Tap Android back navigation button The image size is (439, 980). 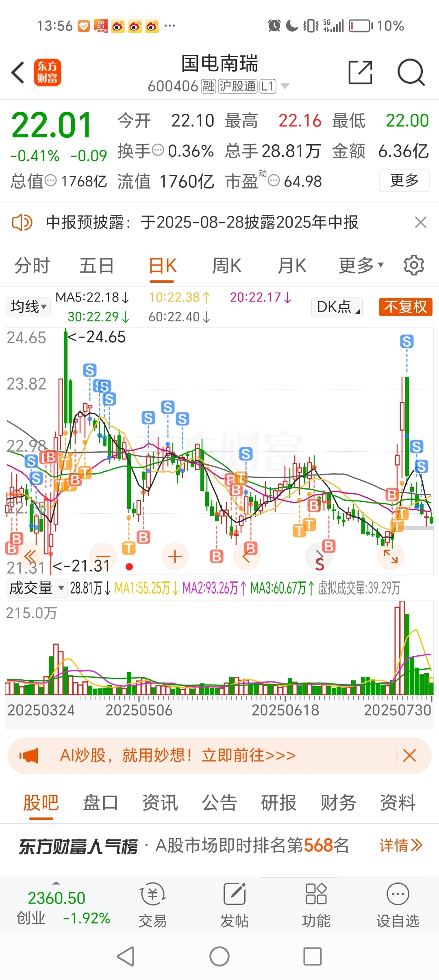tap(126, 956)
